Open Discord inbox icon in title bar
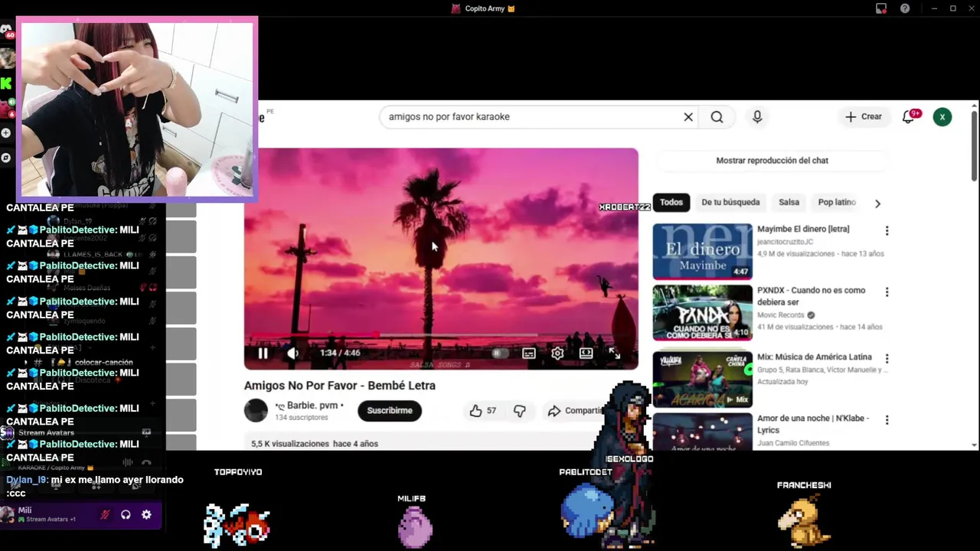Viewport: 980px width, 551px height. point(881,8)
